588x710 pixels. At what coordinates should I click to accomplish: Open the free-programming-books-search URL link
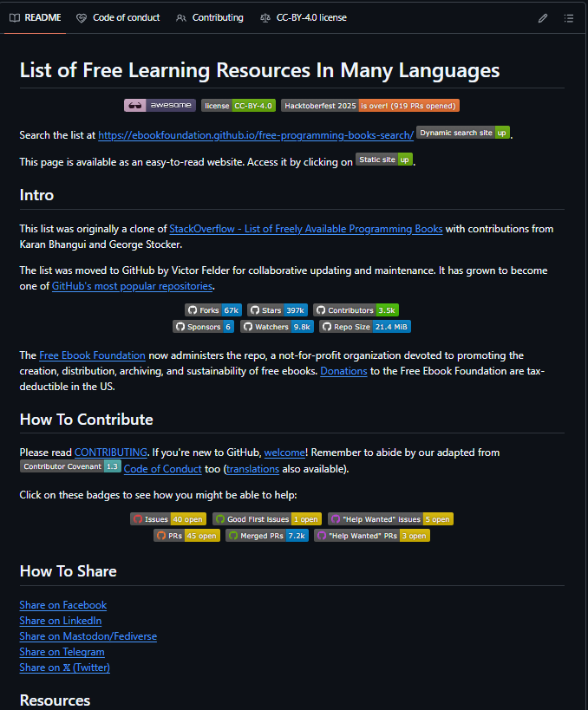coord(256,135)
